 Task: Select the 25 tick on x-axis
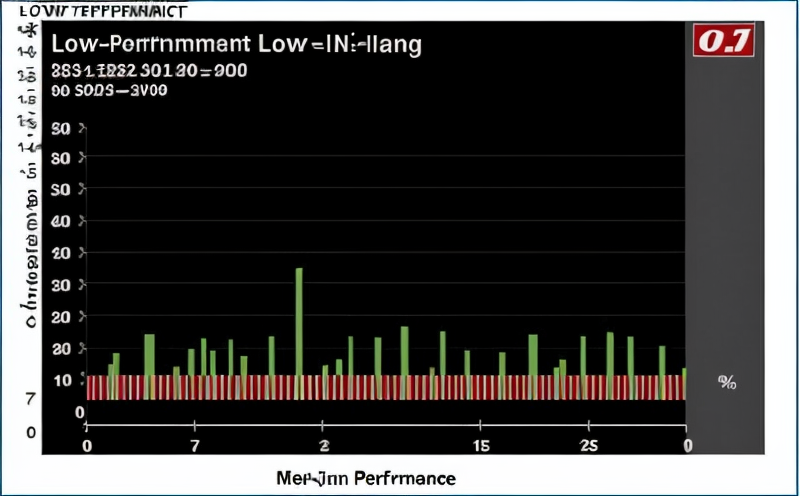point(589,445)
